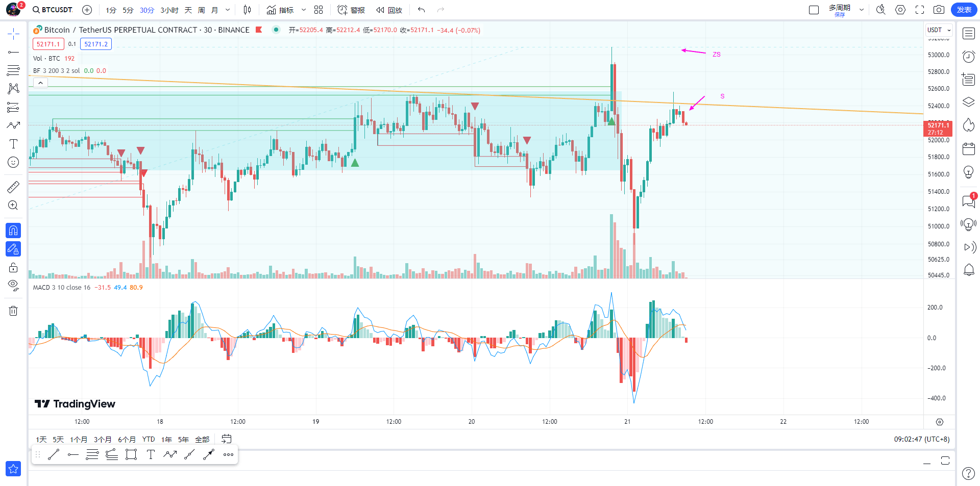
Task: Enter fullscreen mode
Action: (920, 10)
